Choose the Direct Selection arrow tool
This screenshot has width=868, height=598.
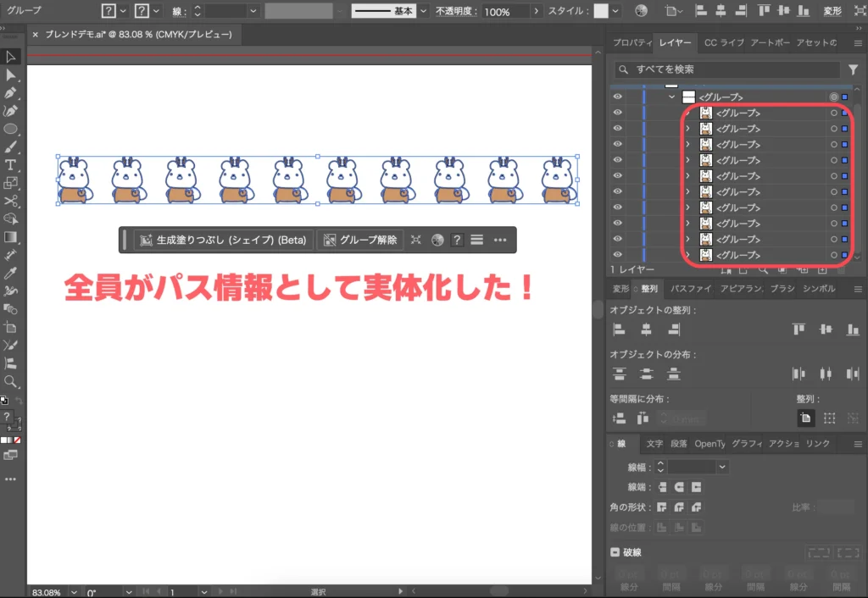tap(11, 75)
